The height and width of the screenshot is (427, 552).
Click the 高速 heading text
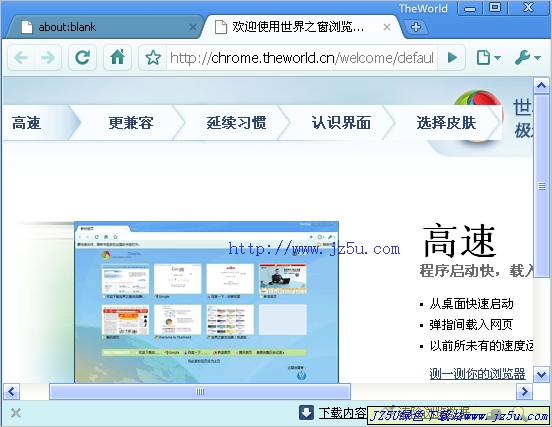point(459,241)
